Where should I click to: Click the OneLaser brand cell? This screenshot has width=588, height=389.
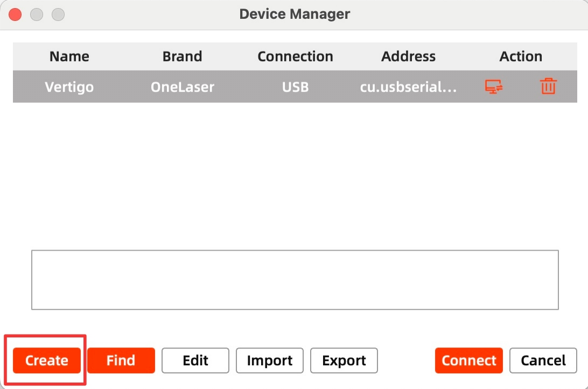[x=183, y=87]
